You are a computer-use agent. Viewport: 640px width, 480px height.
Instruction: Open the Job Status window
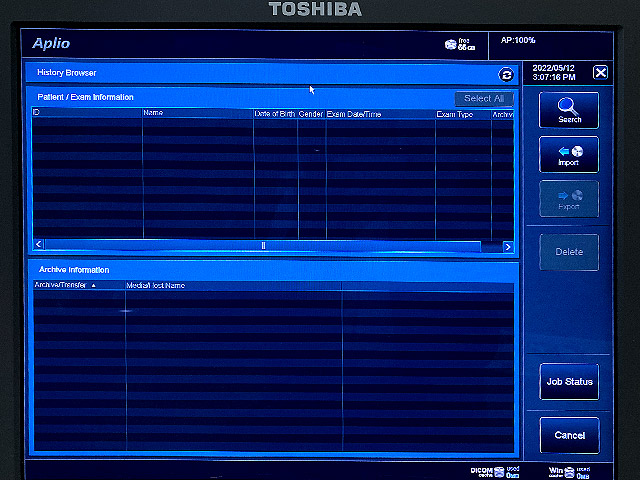click(569, 382)
